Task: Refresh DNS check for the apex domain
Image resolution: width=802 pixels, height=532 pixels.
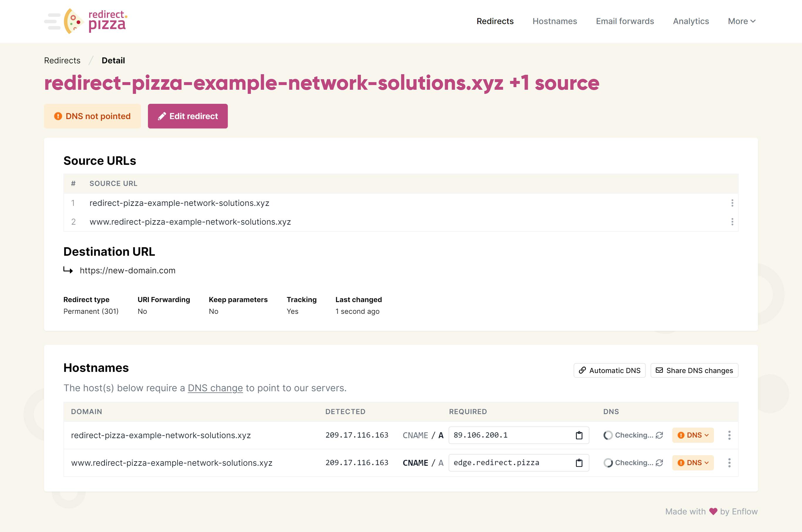Action: pos(659,435)
